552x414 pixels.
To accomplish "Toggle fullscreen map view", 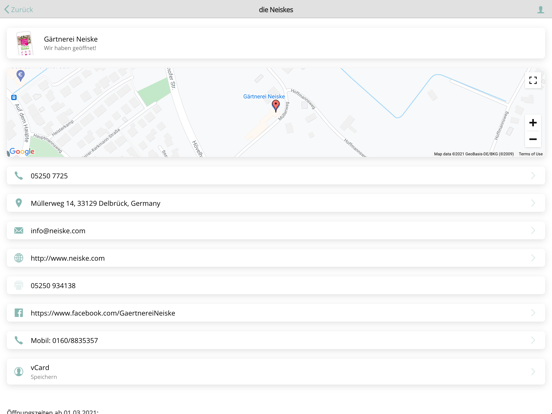I will 533,80.
